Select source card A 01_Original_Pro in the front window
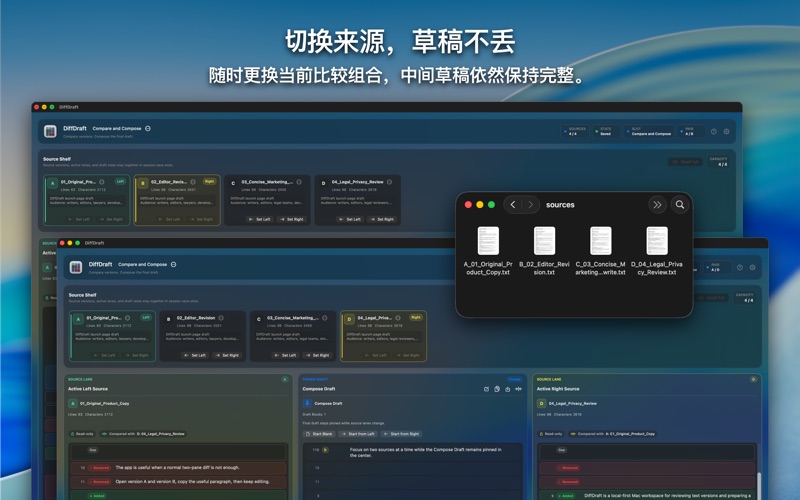The image size is (800, 500). point(112,336)
